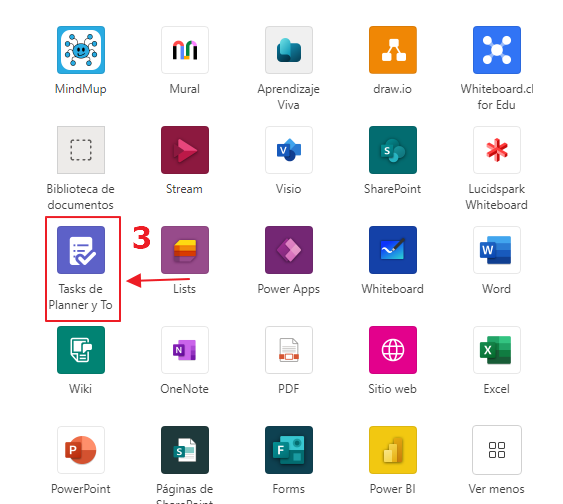This screenshot has width=563, height=504.
Task: Open Whiteboard.chat for Edu icon
Action: point(497,50)
